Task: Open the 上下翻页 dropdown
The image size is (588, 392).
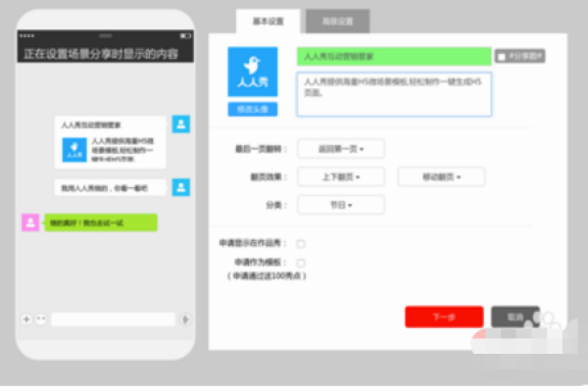Action: click(x=341, y=176)
